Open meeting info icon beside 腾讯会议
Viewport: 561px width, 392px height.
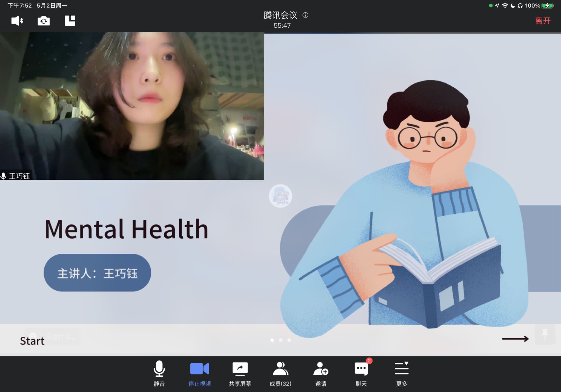[305, 15]
